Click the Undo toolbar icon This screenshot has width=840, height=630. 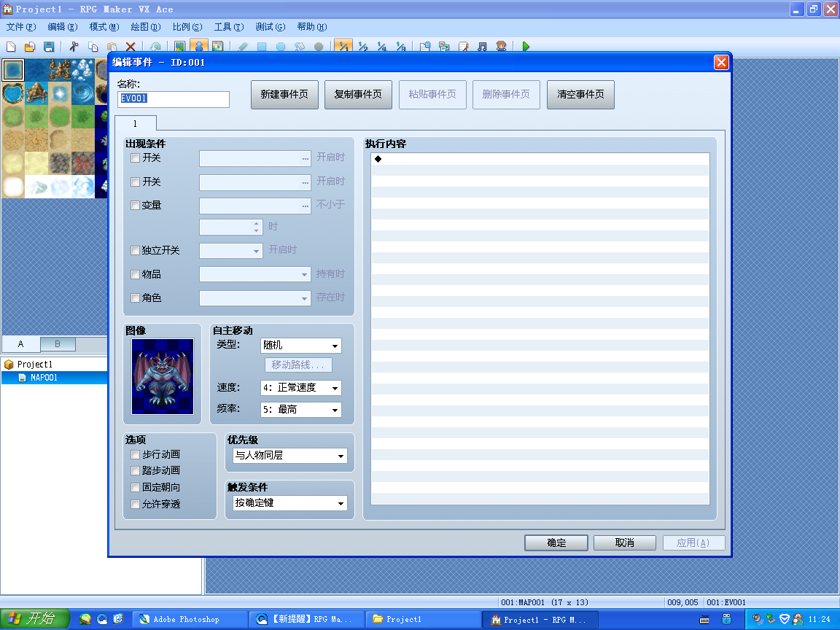[x=155, y=47]
